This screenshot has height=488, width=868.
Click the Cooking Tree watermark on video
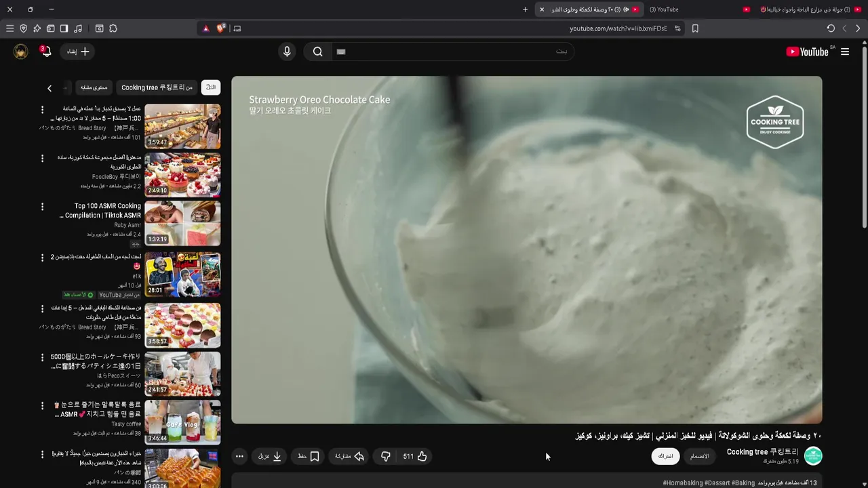pyautogui.click(x=775, y=122)
